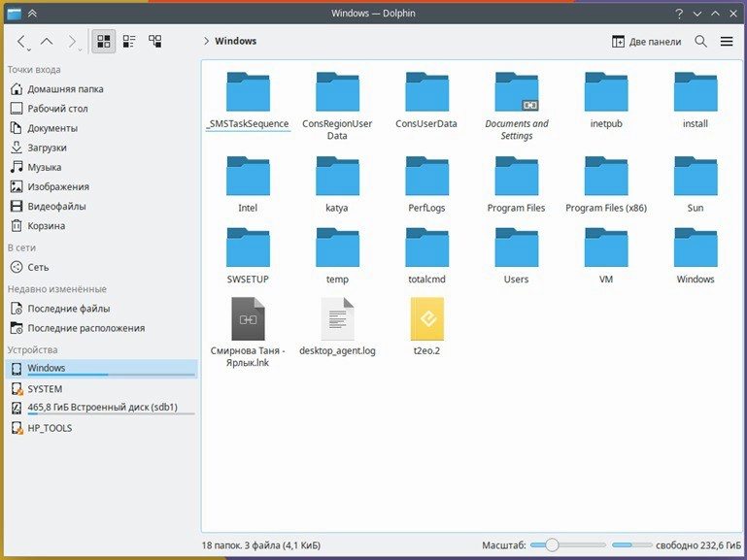Open Сеть in the sidebar
Screen dimensions: 747x560
pos(101,267)
